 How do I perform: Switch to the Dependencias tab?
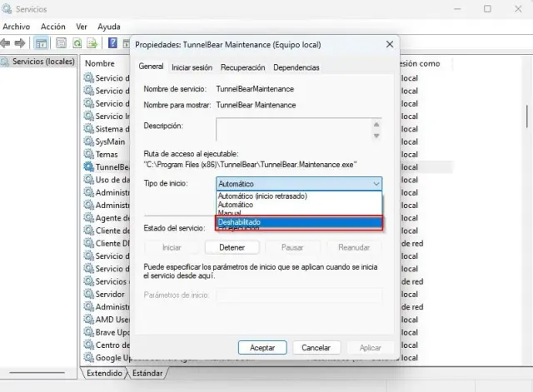tap(296, 67)
